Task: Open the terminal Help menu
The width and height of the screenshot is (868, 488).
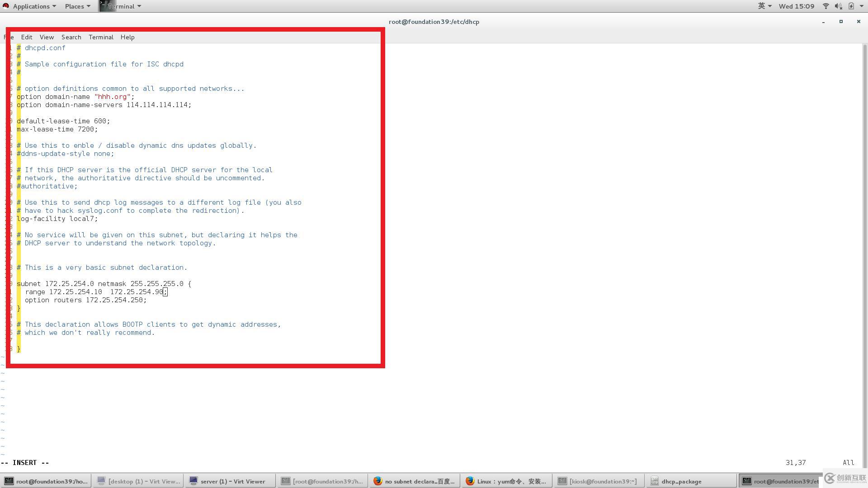Action: click(x=127, y=37)
